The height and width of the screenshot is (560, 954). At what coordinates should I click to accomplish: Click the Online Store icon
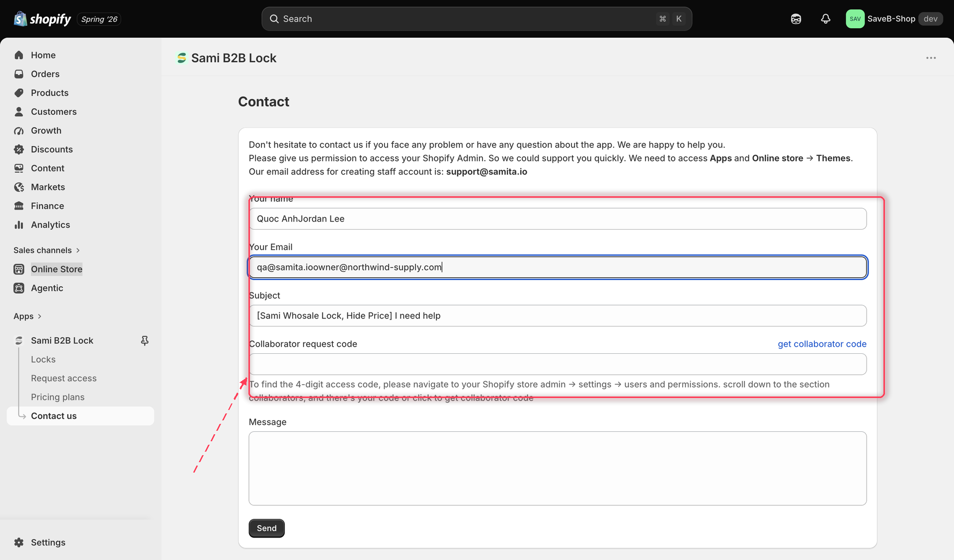[19, 269]
